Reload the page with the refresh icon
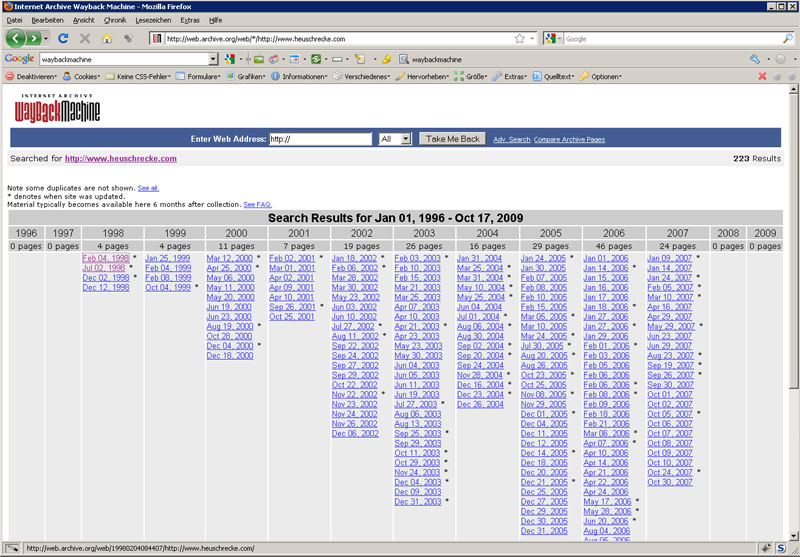The image size is (800, 557). (x=63, y=38)
